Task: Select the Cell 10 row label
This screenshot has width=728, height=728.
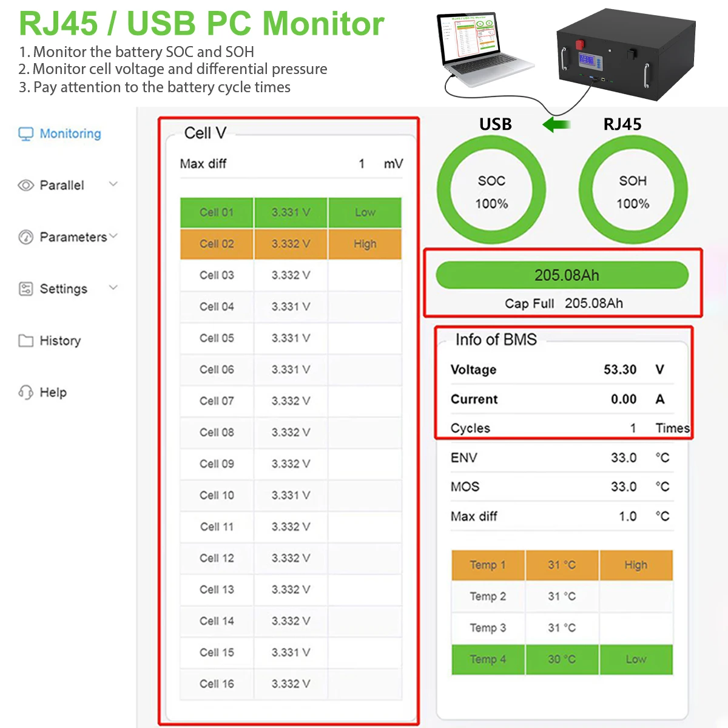Action: point(217,496)
